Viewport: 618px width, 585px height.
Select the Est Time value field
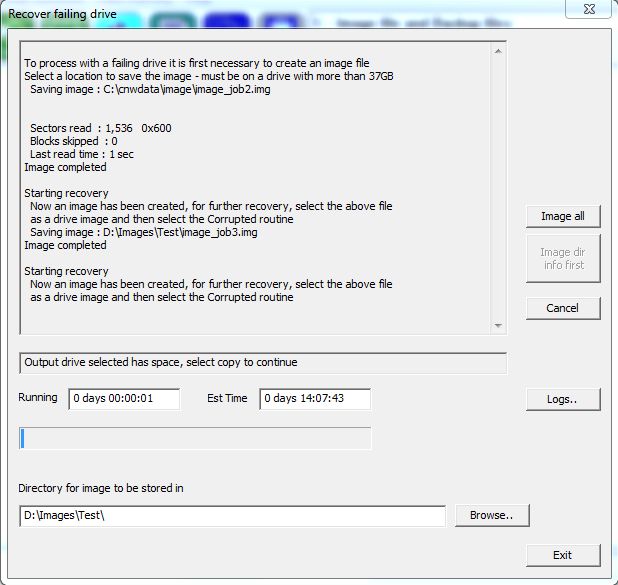[315, 399]
